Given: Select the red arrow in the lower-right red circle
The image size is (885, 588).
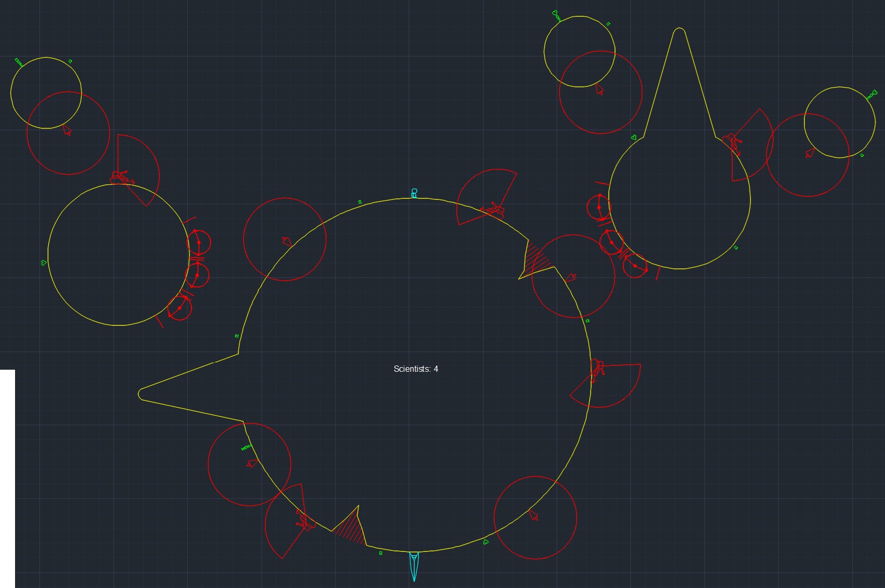Looking at the screenshot, I should click(x=533, y=516).
